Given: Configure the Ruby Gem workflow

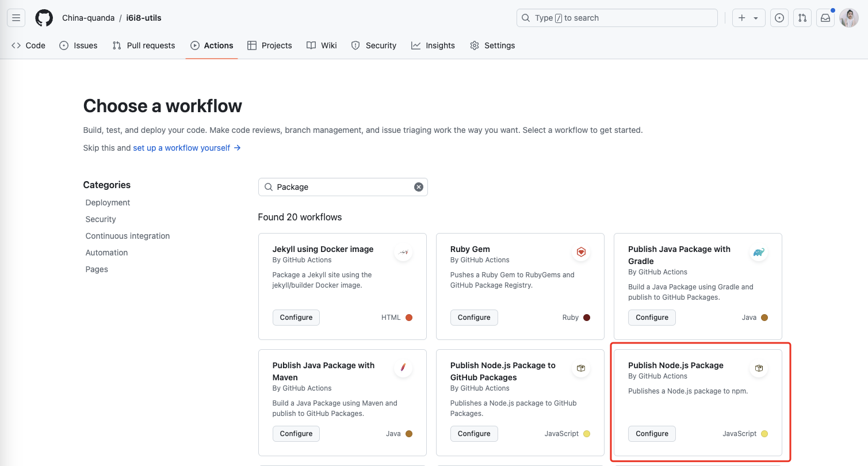Looking at the screenshot, I should coord(474,318).
